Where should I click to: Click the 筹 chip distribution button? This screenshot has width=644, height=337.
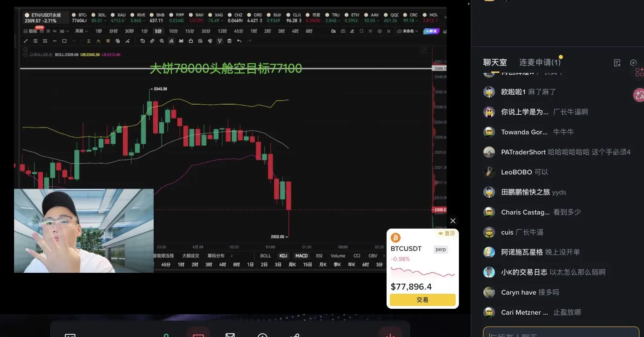pyautogui.click(x=108, y=41)
